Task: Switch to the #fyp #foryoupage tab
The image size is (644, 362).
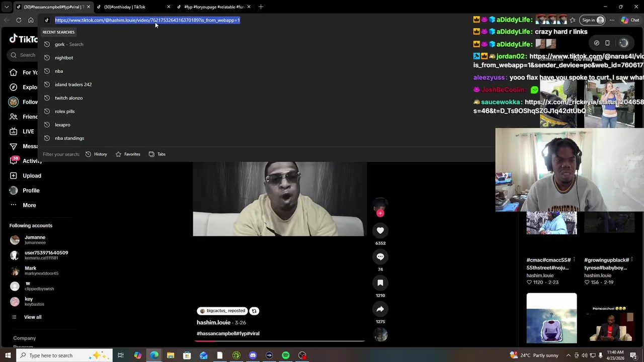Action: click(x=213, y=7)
